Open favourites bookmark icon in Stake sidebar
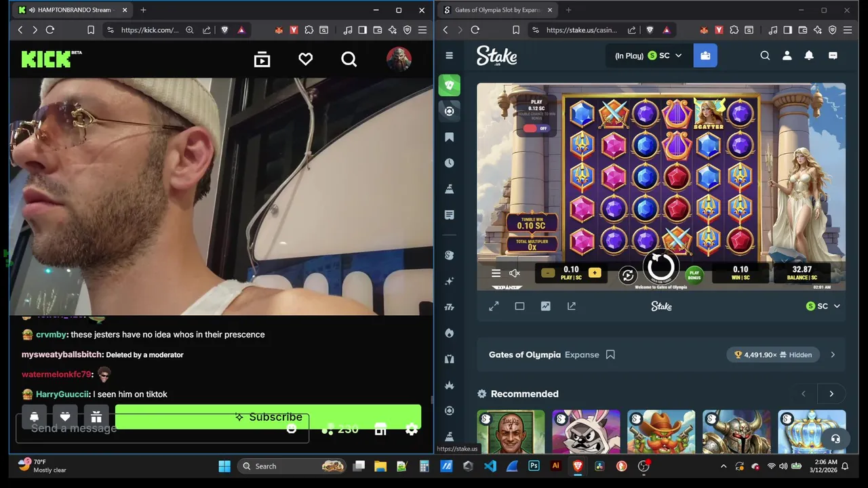Screen dimensions: 868x488 (449, 137)
